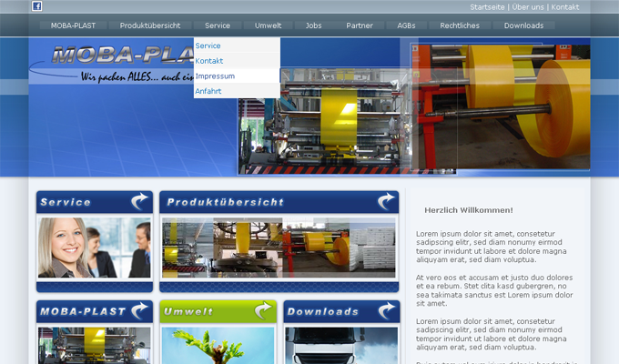The height and width of the screenshot is (364, 619).
Task: Open the Service navigation menu
Action: pos(218,25)
